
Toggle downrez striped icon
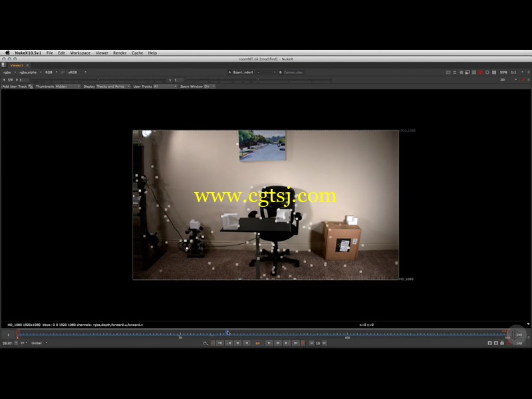coord(461,72)
